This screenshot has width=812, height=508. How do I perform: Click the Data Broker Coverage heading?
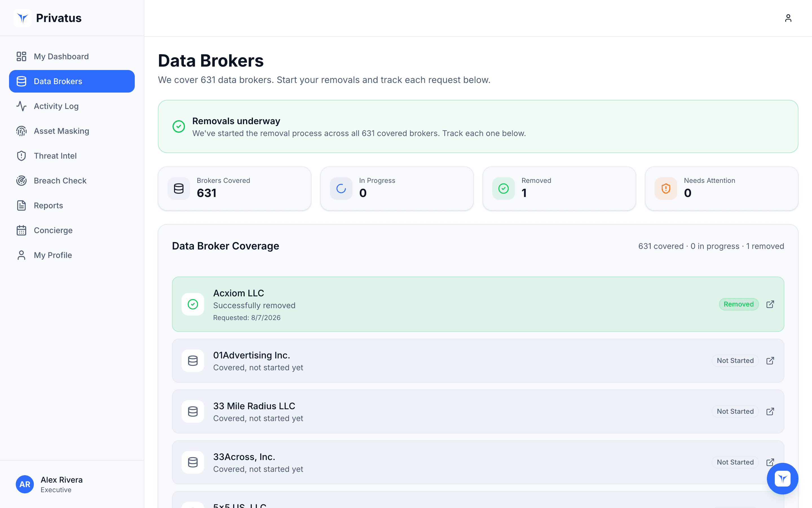pyautogui.click(x=226, y=246)
